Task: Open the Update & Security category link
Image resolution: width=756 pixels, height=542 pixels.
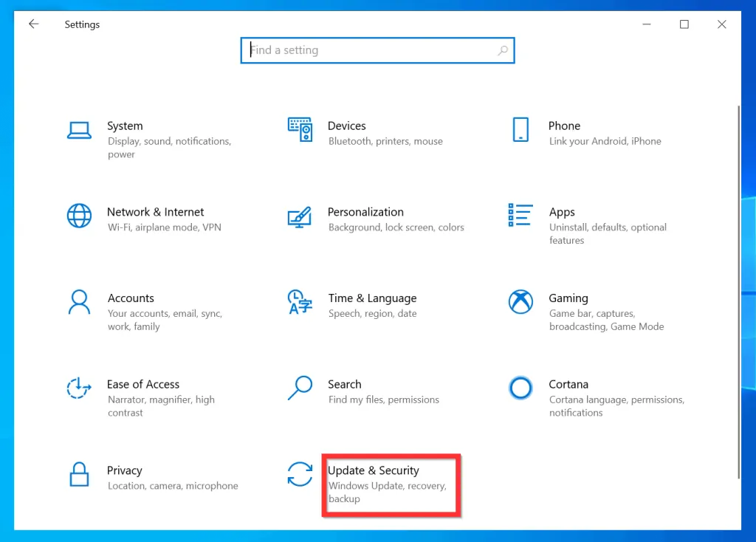Action: coord(374,470)
